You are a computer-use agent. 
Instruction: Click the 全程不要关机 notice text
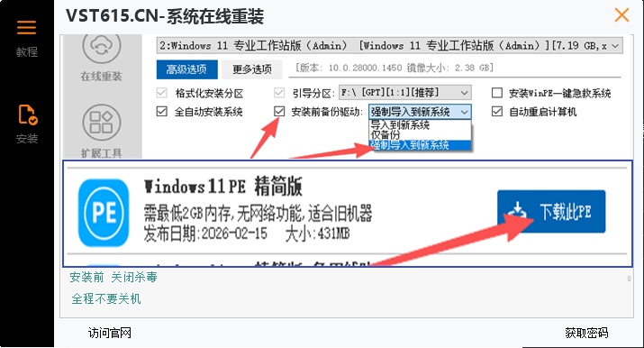point(106,298)
